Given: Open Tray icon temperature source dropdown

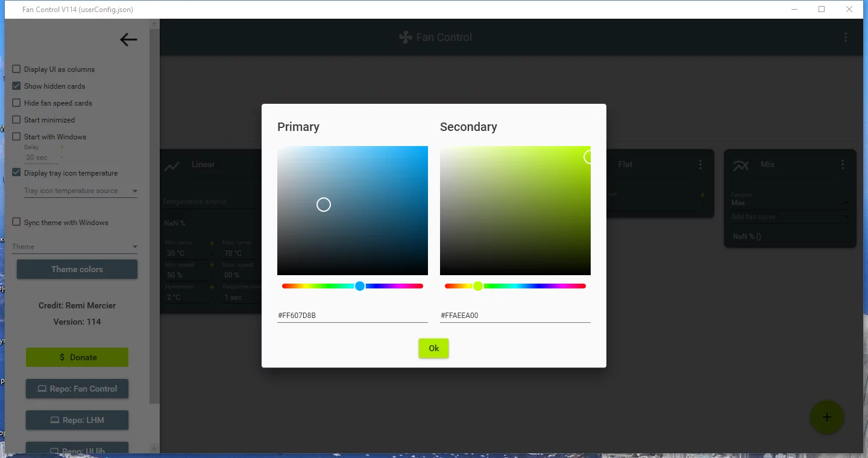Looking at the screenshot, I should 81,191.
